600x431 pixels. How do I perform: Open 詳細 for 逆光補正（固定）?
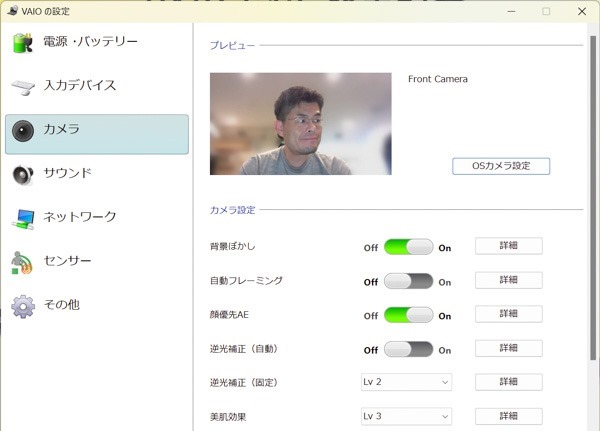(x=509, y=382)
